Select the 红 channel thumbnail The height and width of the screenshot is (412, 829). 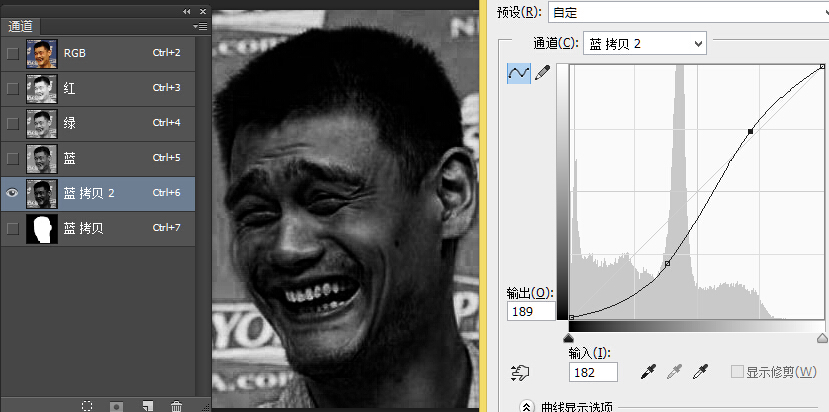(x=42, y=88)
